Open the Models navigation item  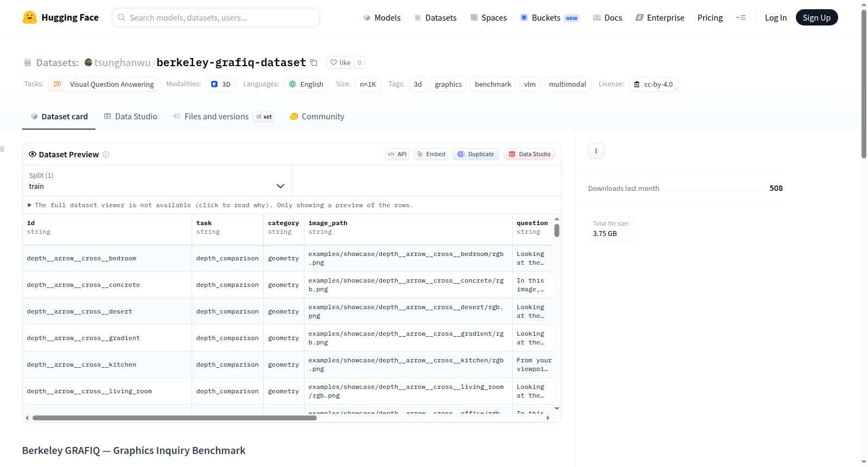(x=382, y=17)
